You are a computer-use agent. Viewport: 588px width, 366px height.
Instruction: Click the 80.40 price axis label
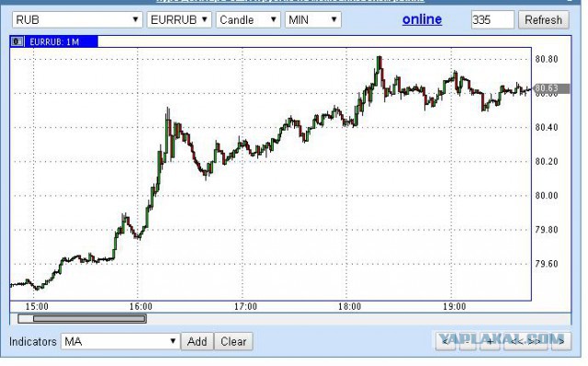click(x=547, y=127)
